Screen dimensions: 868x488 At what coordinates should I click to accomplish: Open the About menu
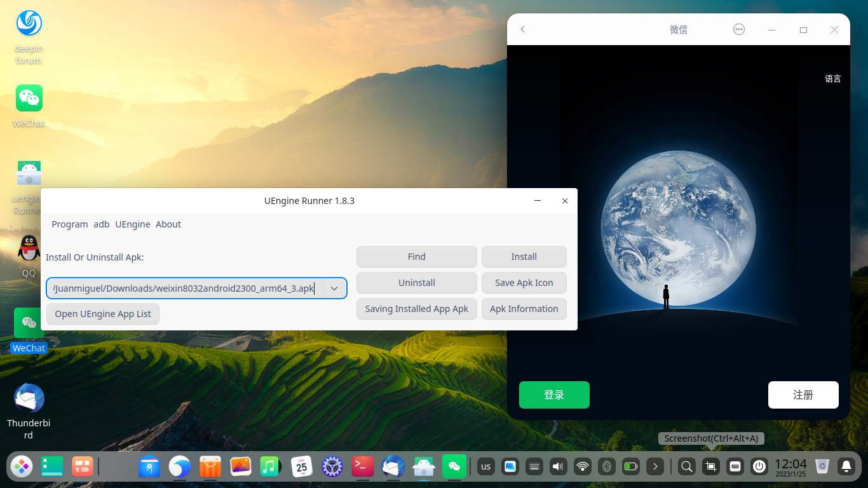coord(168,224)
